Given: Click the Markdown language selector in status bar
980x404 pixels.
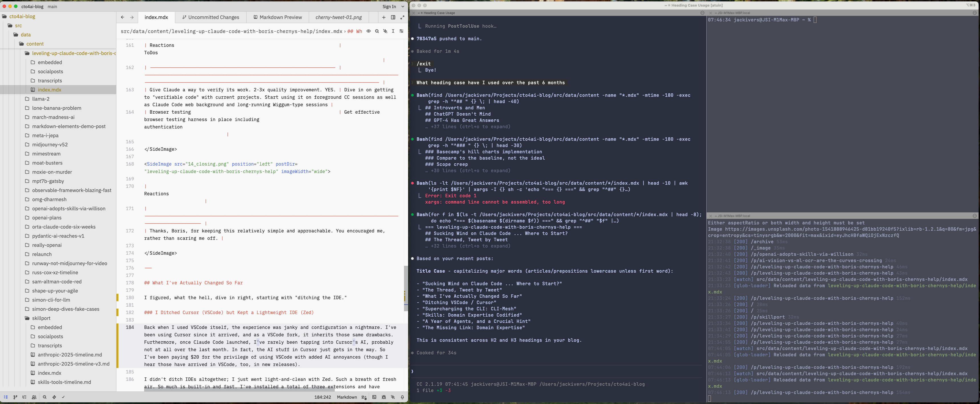Looking at the screenshot, I should tap(346, 397).
